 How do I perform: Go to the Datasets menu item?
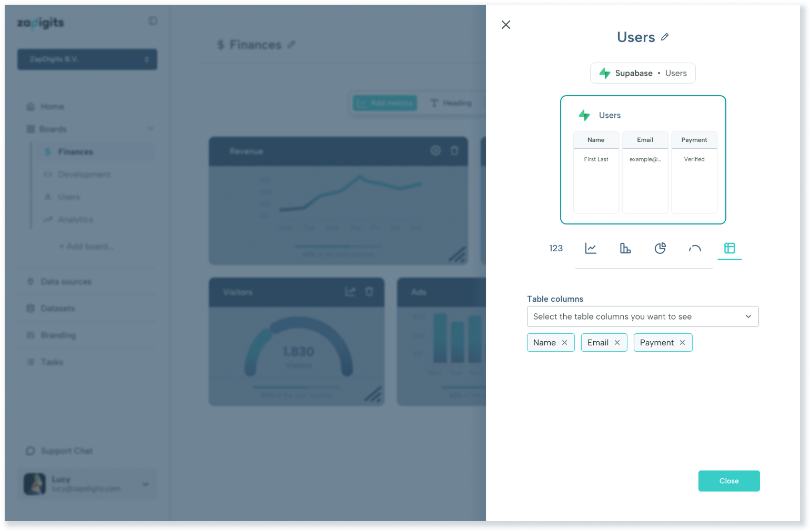point(57,309)
